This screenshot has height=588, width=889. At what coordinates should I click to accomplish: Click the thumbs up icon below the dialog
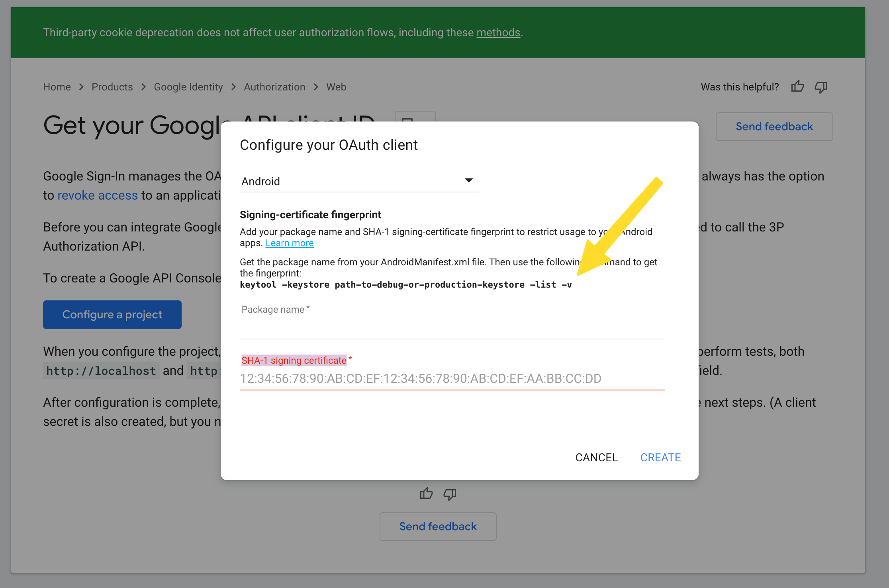point(426,494)
